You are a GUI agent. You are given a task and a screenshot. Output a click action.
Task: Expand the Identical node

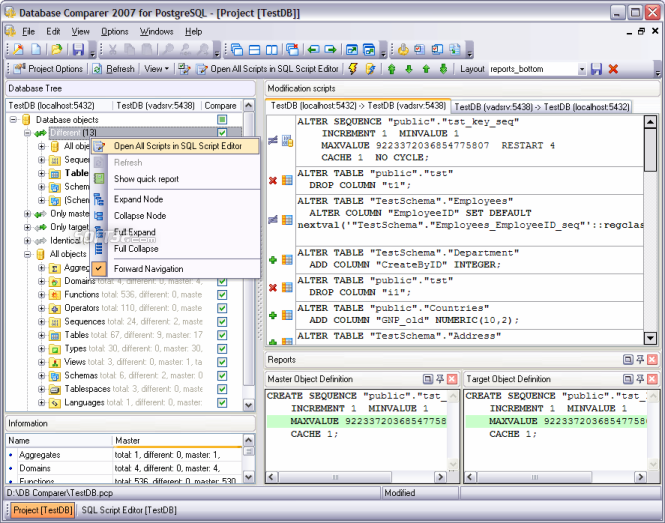click(27, 241)
